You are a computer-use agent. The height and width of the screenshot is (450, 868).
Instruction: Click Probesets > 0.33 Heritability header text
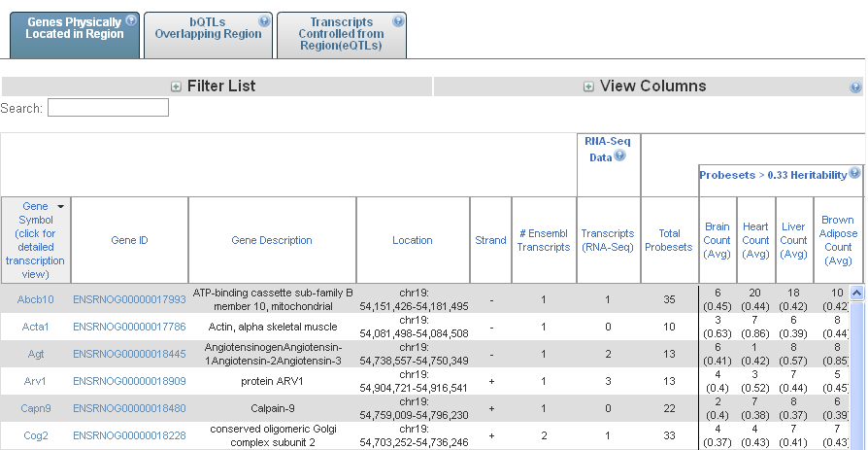773,175
